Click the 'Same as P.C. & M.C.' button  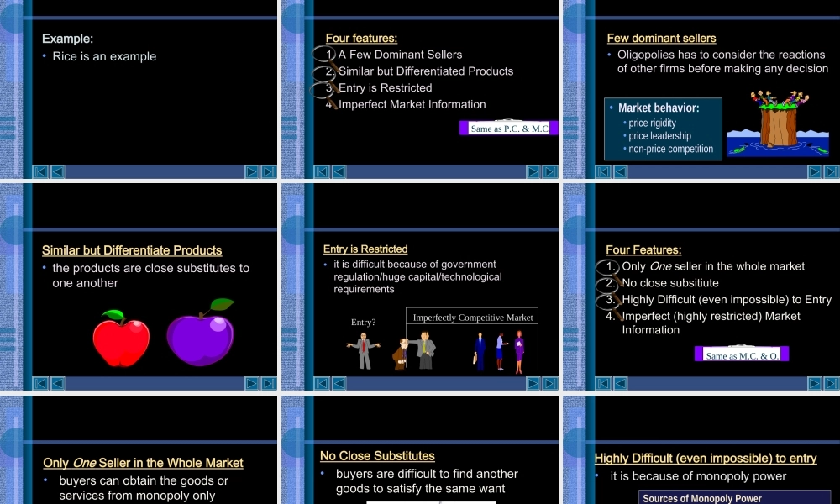click(x=509, y=129)
